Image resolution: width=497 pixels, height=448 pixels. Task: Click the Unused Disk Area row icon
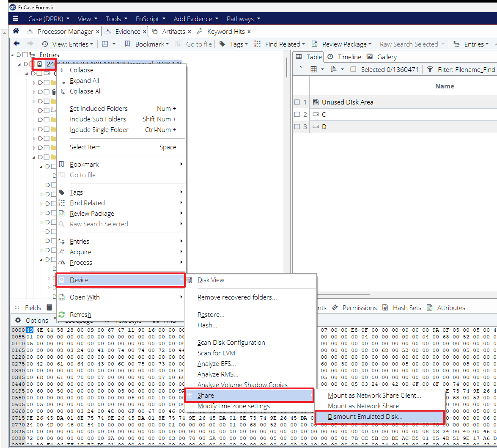316,102
